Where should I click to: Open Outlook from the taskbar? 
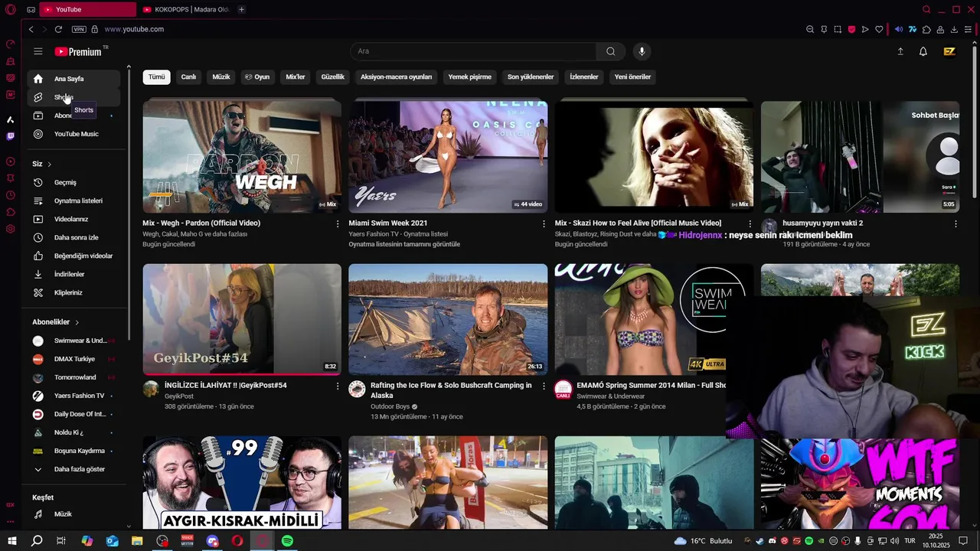(x=112, y=541)
